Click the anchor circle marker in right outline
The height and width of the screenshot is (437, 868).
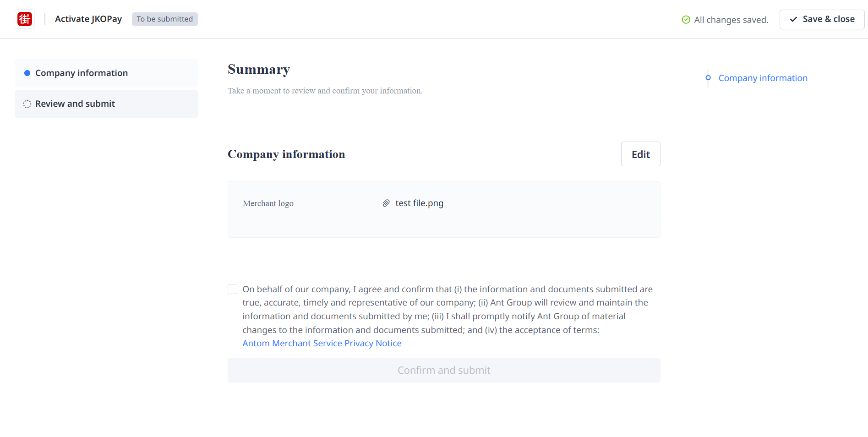(708, 78)
